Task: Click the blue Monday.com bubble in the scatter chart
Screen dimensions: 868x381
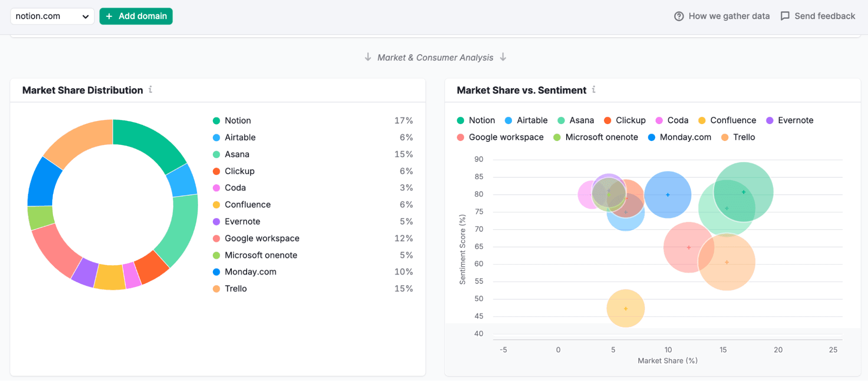Action: (668, 195)
